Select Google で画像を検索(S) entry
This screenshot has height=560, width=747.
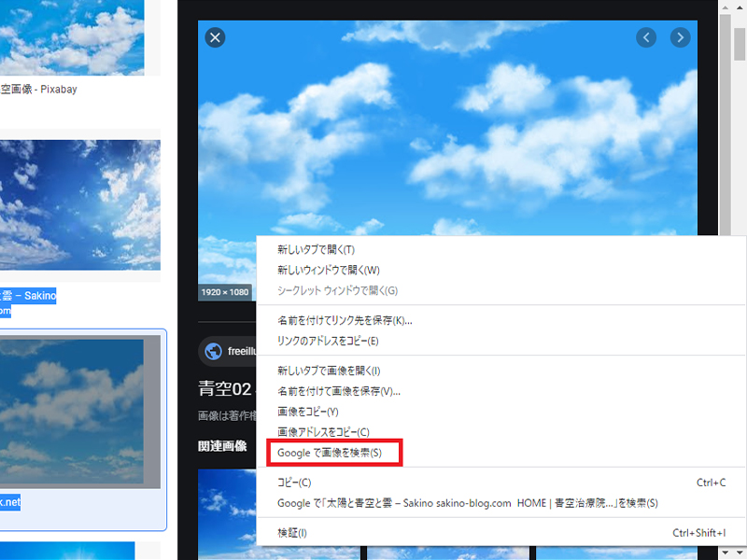point(500,453)
